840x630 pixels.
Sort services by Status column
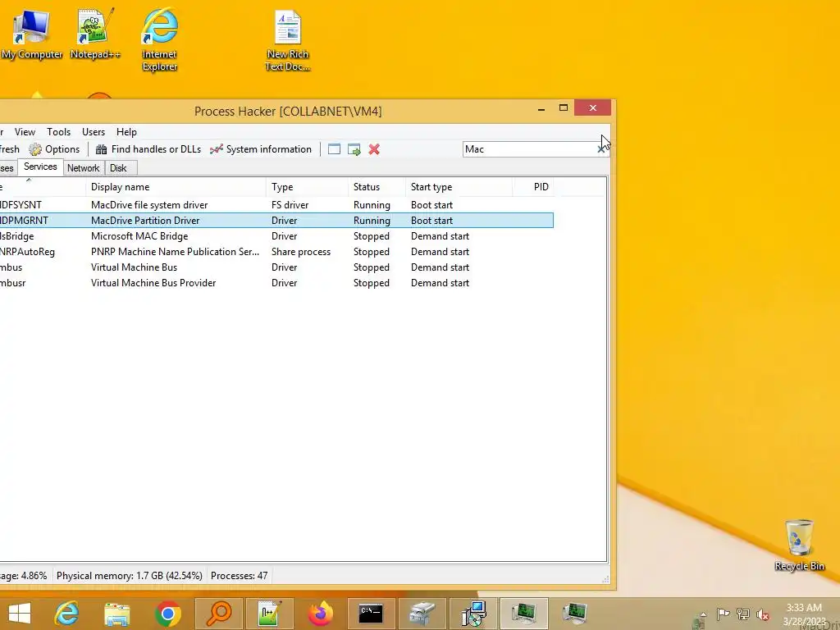(x=377, y=187)
